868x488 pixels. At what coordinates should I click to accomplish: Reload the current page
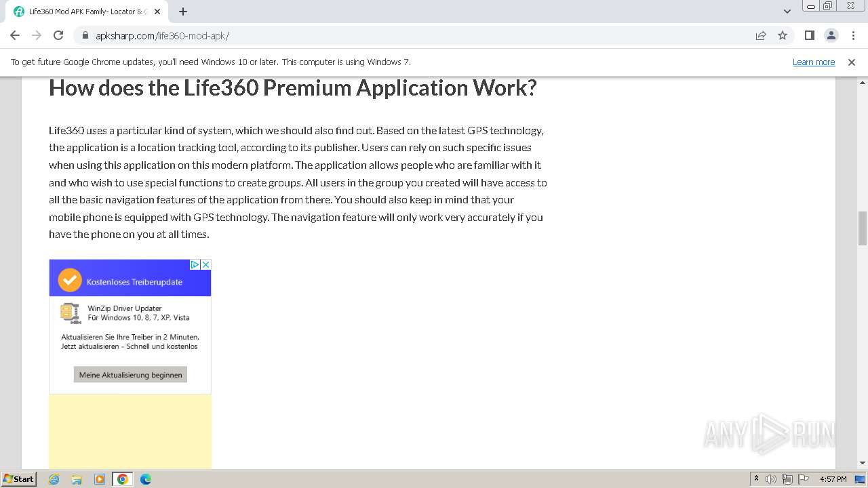point(58,35)
